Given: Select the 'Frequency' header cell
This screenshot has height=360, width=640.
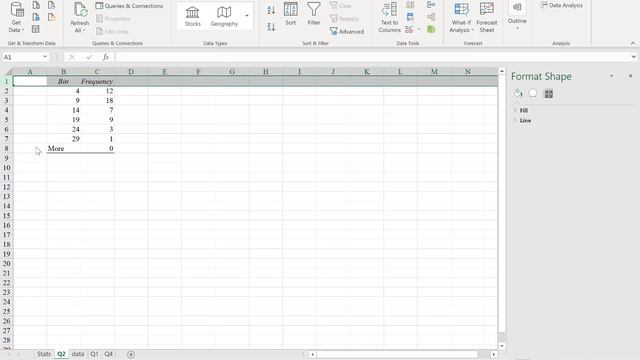Looking at the screenshot, I should point(97,81).
